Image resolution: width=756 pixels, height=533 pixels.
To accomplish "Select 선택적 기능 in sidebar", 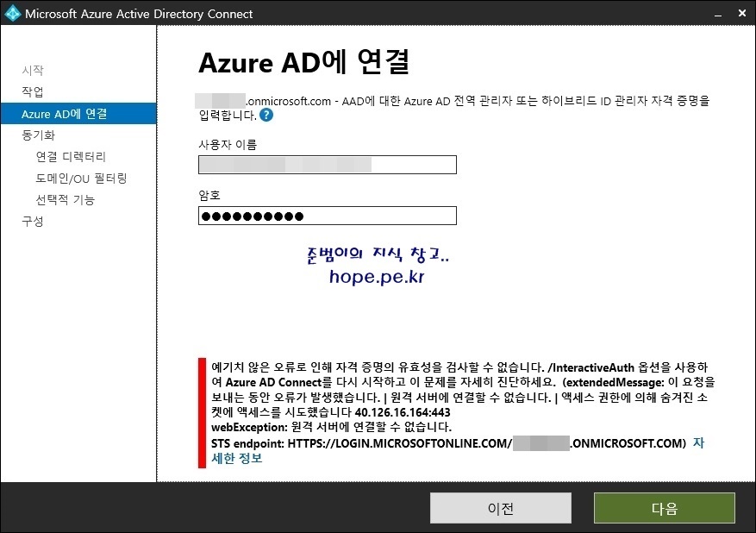I will coord(66,199).
